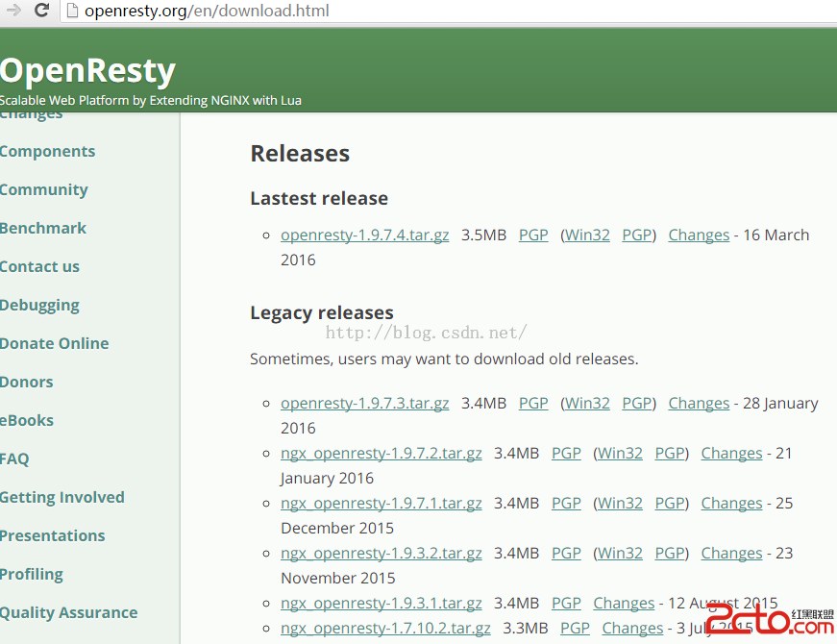Visit the Quality Assurance sidebar page
This screenshot has height=644, width=837.
[68, 613]
